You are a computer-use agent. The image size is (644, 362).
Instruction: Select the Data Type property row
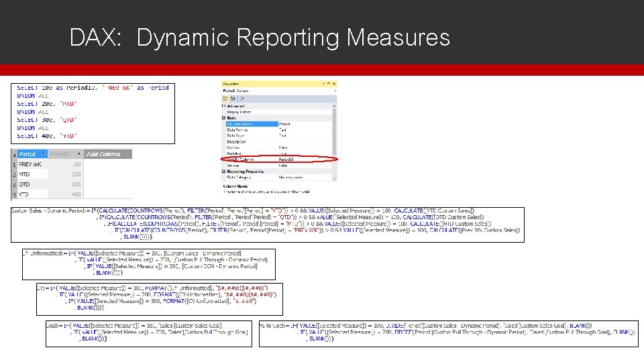click(278, 135)
